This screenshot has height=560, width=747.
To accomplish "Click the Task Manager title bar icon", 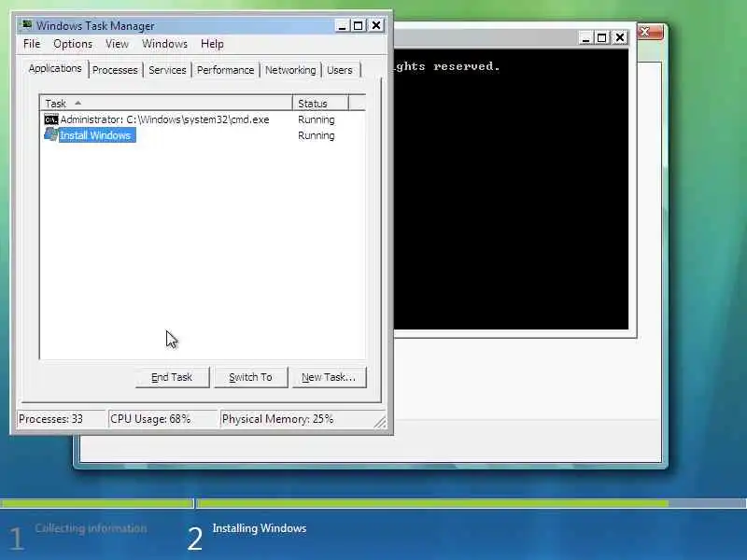I will [x=27, y=25].
